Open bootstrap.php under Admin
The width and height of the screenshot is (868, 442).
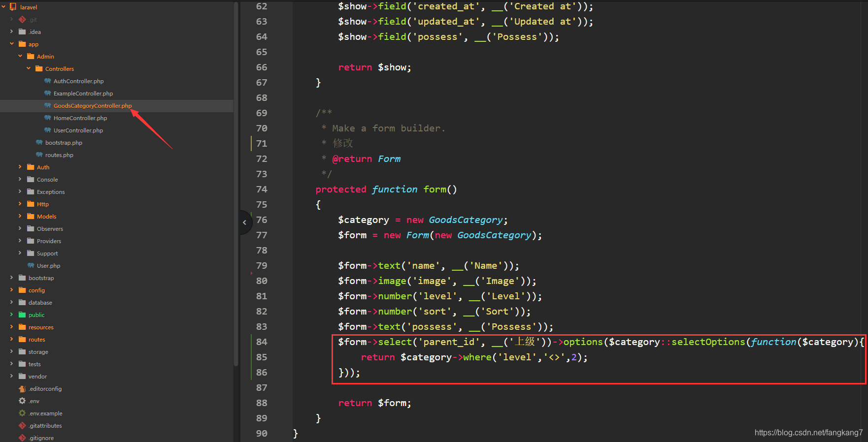[64, 143]
